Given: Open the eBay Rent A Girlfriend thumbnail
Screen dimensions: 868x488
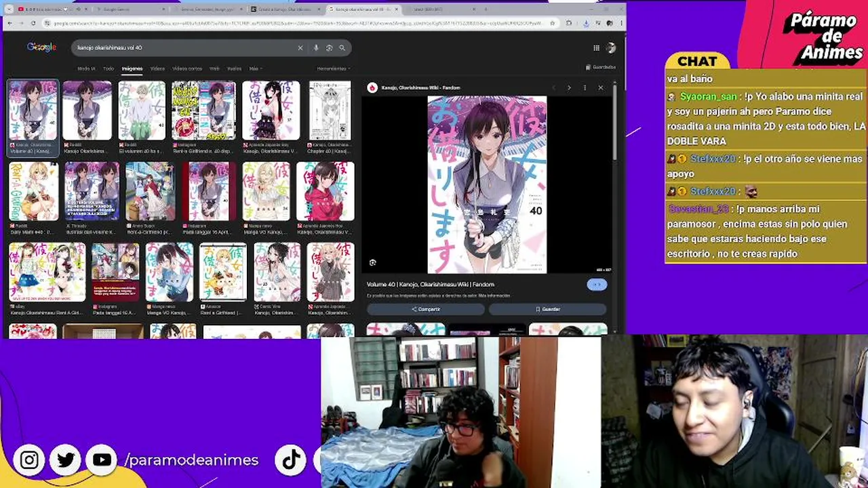Looking at the screenshot, I should pos(47,272).
